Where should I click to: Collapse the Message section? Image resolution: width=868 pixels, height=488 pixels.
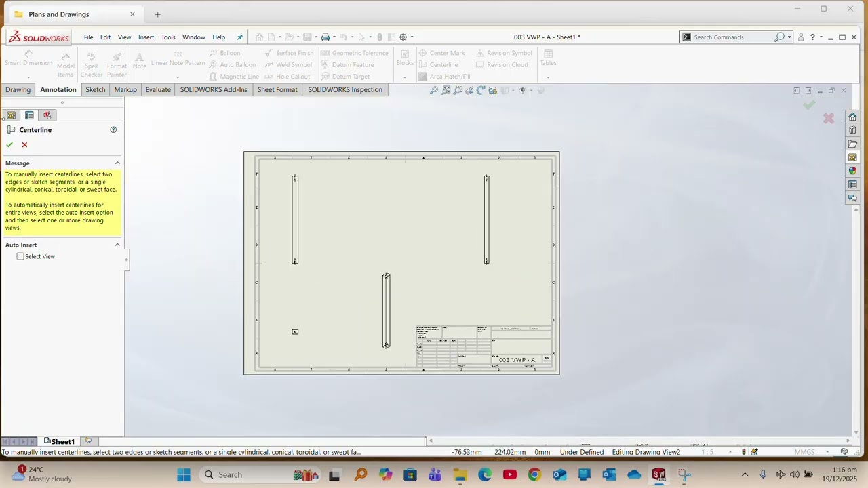click(117, 163)
